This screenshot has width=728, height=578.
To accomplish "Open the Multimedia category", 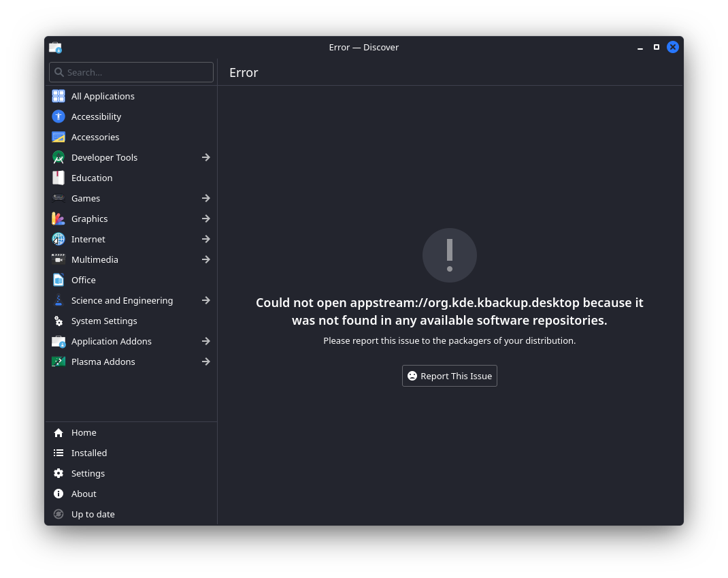I will (x=95, y=259).
